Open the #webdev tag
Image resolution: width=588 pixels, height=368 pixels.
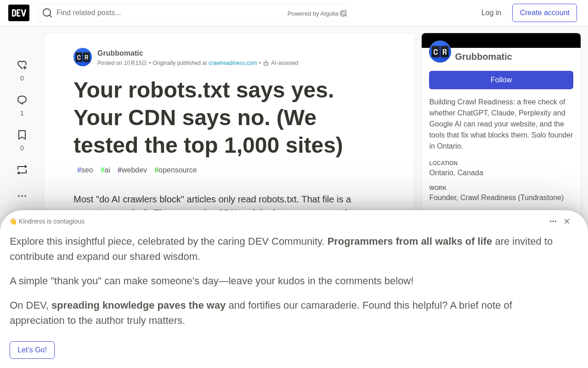pyautogui.click(x=132, y=170)
